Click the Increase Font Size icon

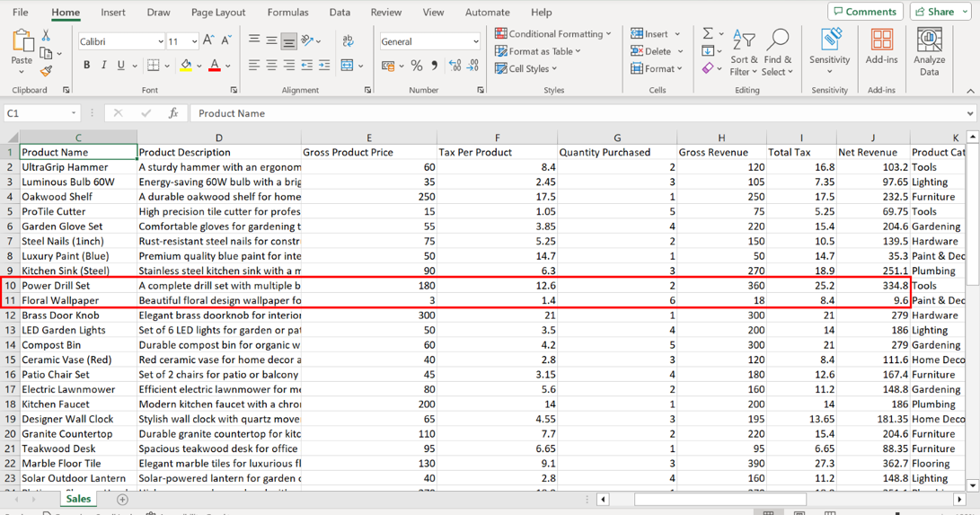pyautogui.click(x=208, y=41)
